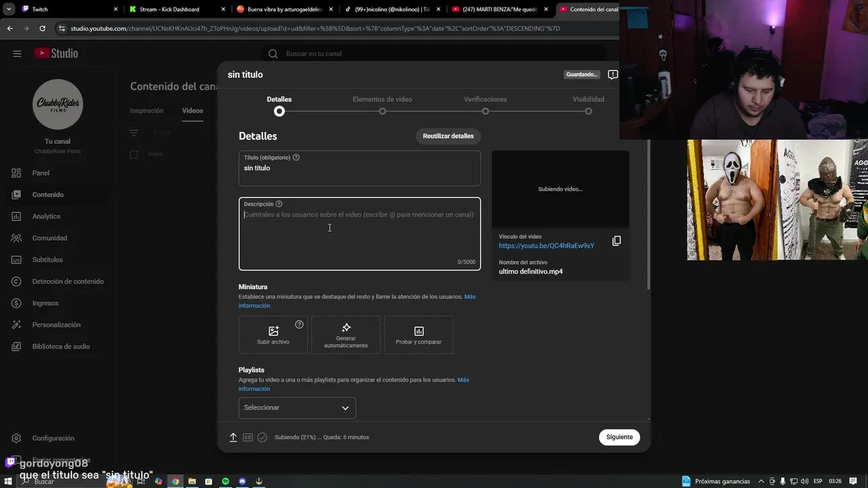Click the Reutilizar detalles button

[x=448, y=136]
